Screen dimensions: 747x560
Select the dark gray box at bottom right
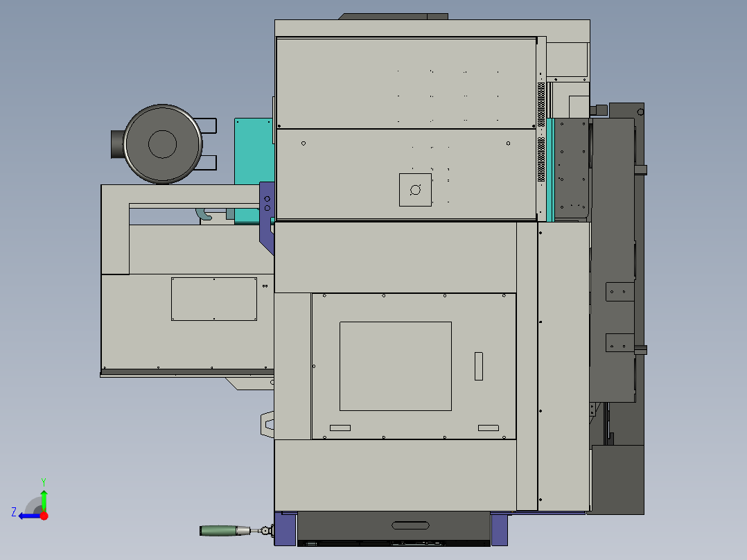point(617,480)
